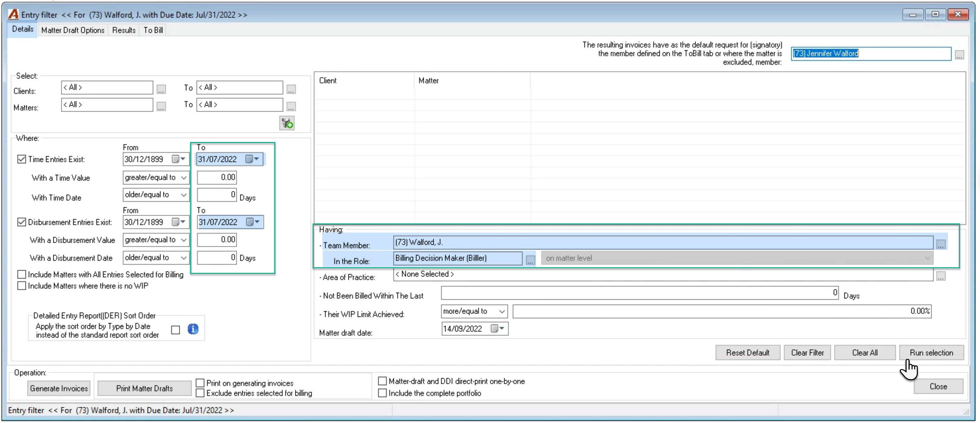
Task: Browse Area of Practice ellipsis button
Action: [940, 276]
